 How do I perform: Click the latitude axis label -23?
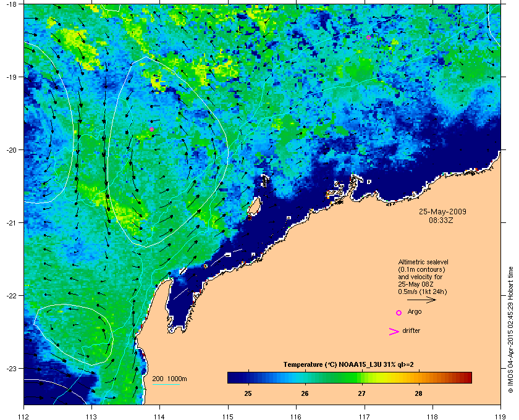(11, 368)
